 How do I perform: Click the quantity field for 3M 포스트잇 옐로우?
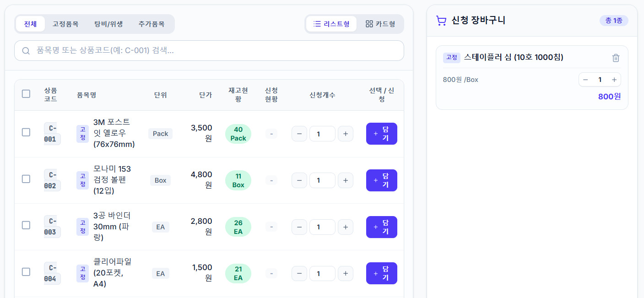click(x=322, y=134)
